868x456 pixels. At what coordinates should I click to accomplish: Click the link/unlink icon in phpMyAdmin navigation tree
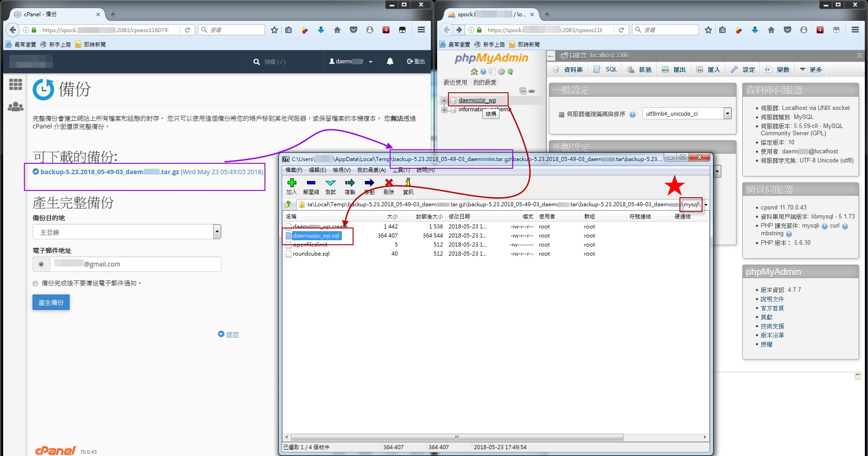(x=532, y=91)
